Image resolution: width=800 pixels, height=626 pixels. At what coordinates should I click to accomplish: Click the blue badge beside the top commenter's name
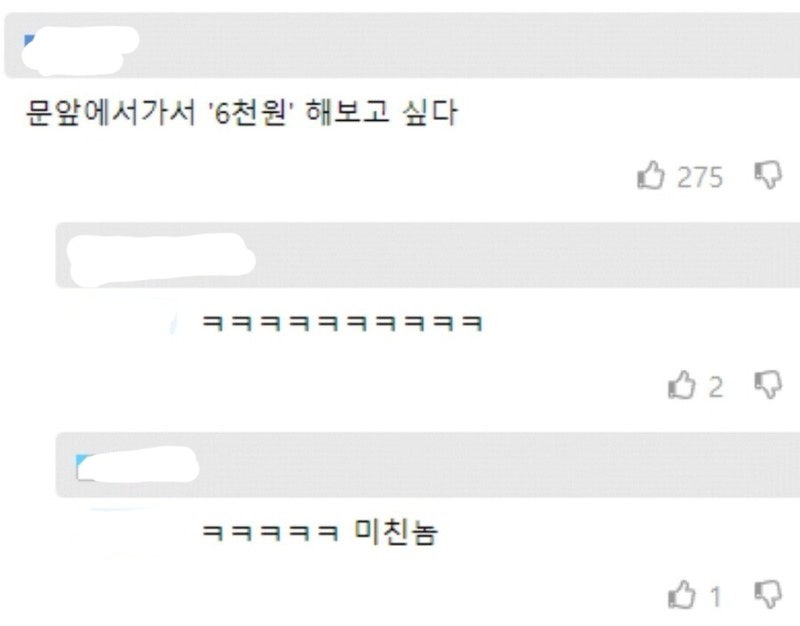29,40
